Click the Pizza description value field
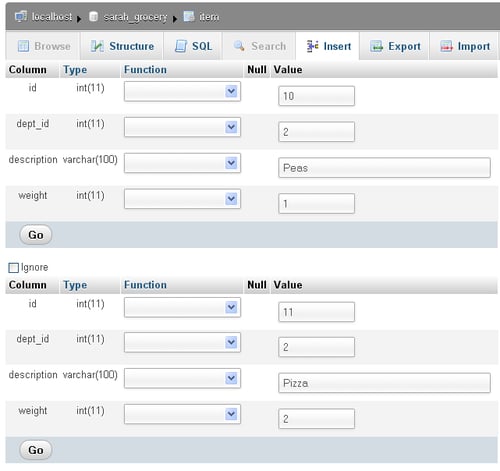Image resolution: width=500 pixels, height=471 pixels. [x=384, y=383]
